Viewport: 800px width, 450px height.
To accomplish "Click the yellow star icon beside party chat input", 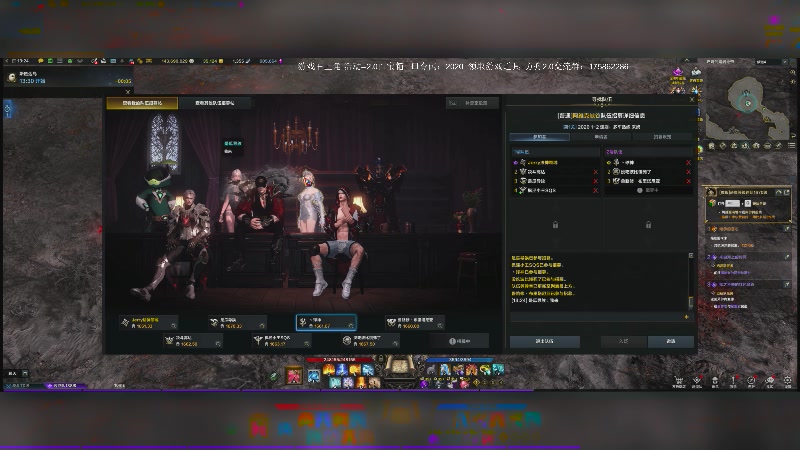I will pyautogui.click(x=687, y=317).
